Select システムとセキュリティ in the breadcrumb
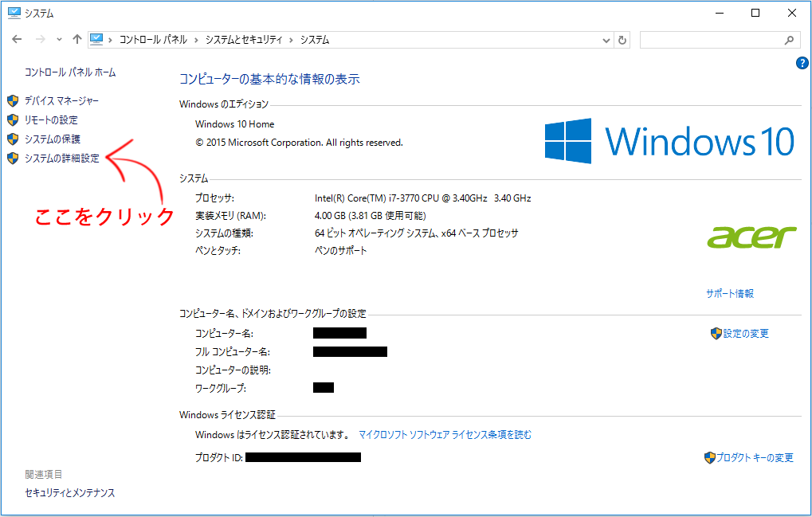The image size is (812, 517). point(244,40)
